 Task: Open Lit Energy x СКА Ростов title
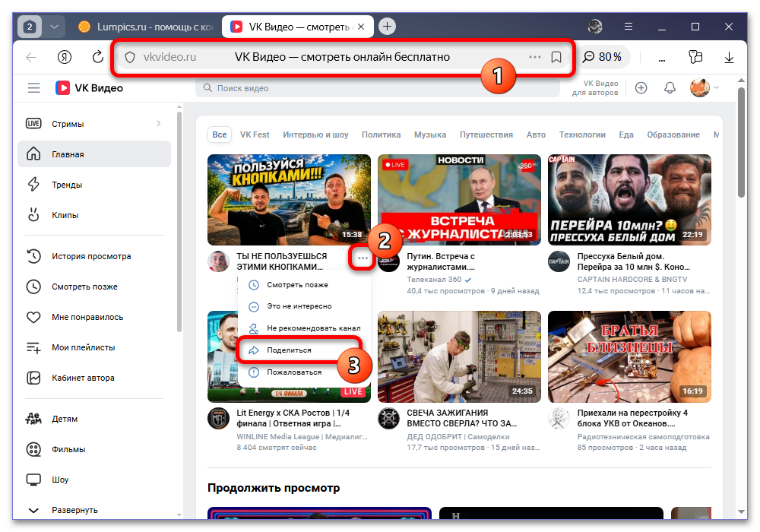click(293, 418)
